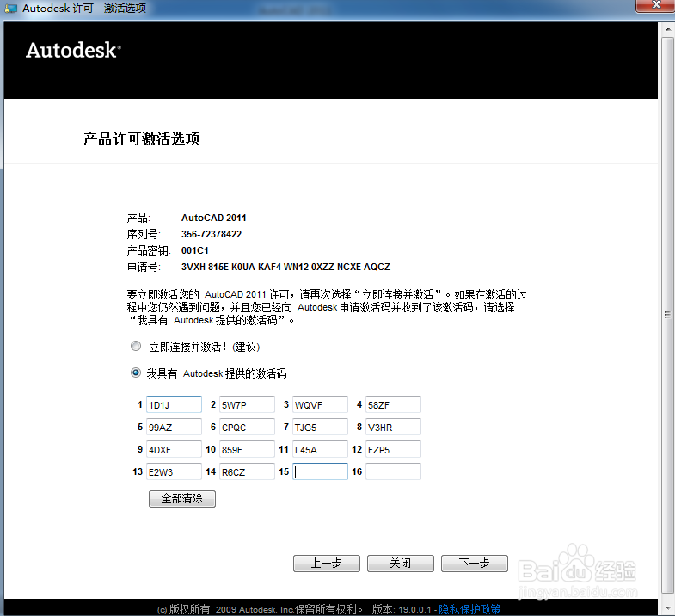Screen dimensions: 675x616
Task: Select 'I have an activation code from Autodesk' option
Action: [136, 373]
